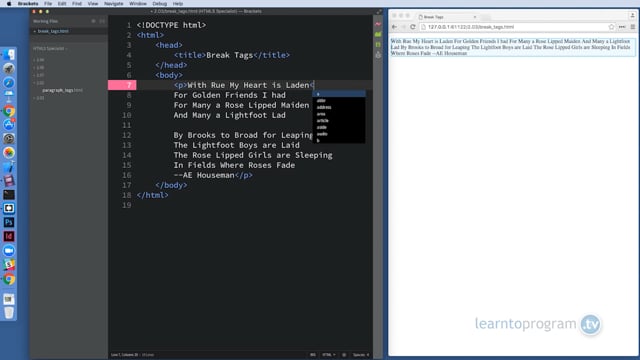Open the Chrome hamburger menu
This screenshot has width=640, height=360.
click(633, 27)
